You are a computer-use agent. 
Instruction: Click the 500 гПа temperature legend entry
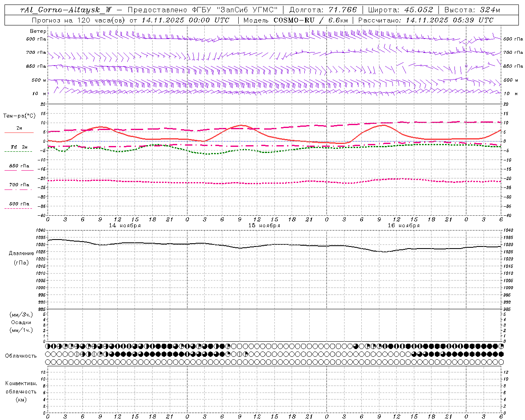[19, 204]
